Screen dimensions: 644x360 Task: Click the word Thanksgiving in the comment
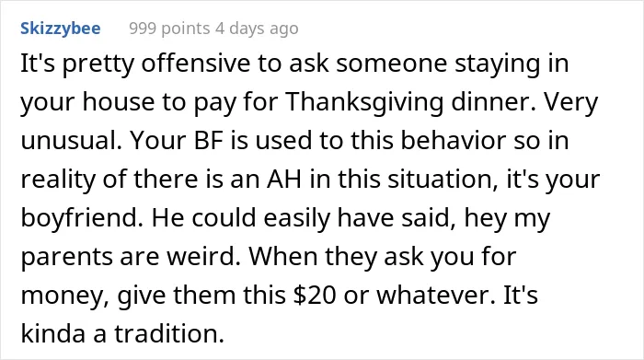click(364, 102)
